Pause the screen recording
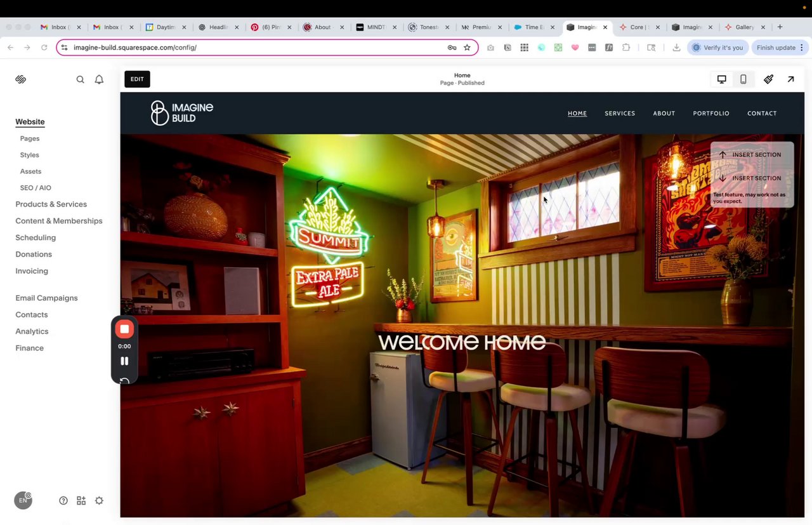 (124, 361)
